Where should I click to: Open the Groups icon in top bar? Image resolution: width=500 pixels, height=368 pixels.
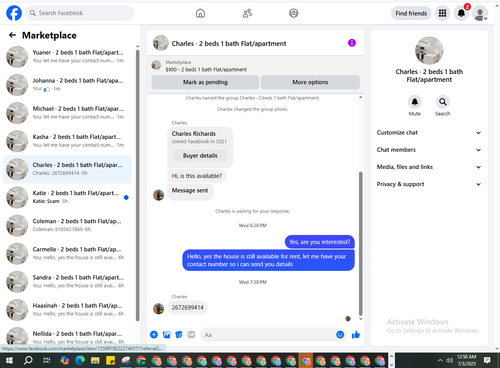(294, 13)
